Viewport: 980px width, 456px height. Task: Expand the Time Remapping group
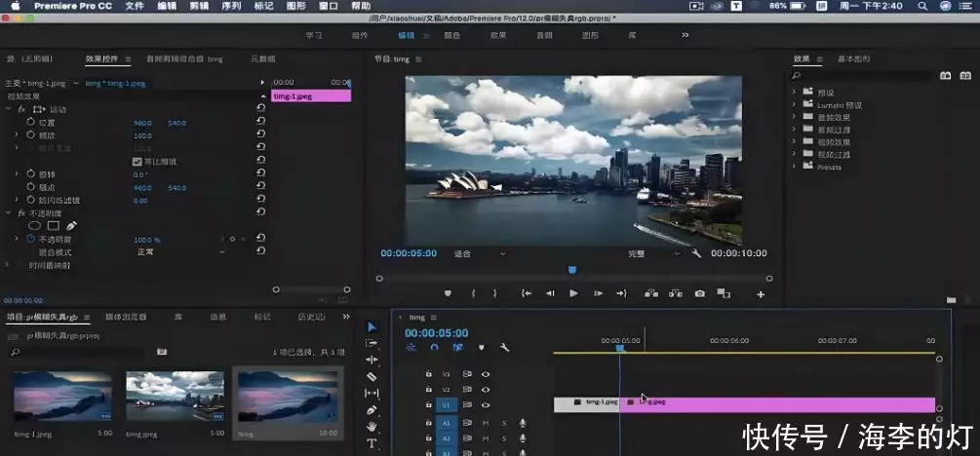click(x=9, y=265)
